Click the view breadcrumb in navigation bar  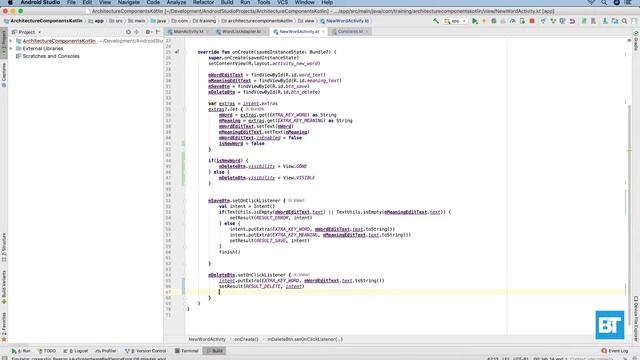[307, 21]
